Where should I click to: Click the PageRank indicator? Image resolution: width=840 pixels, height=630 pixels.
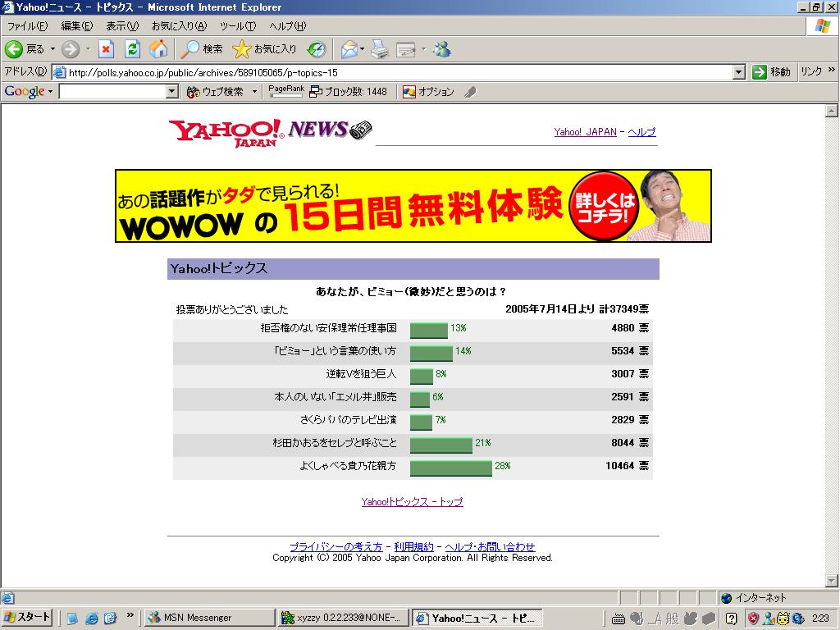pyautogui.click(x=286, y=91)
